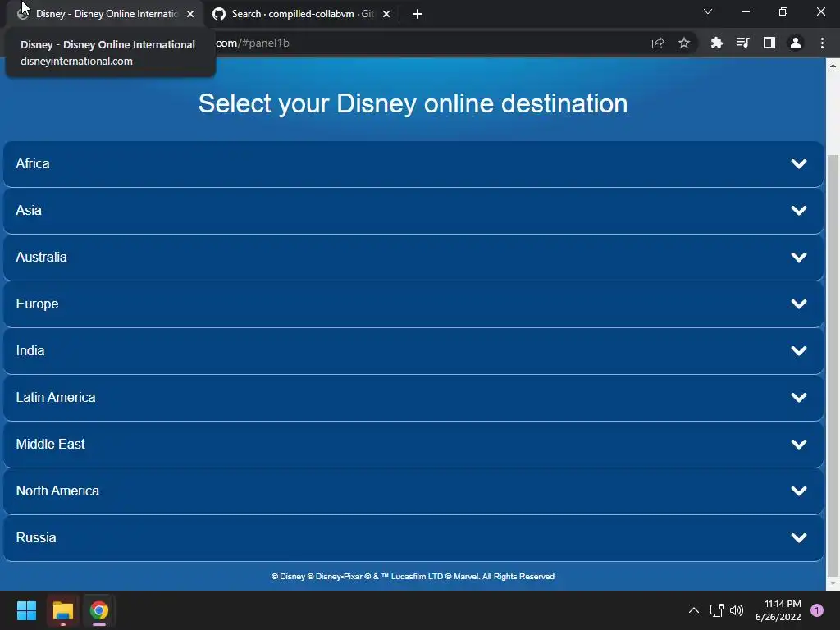This screenshot has height=630, width=840.
Task: Click the Disney copyright footer text
Action: pos(413,577)
